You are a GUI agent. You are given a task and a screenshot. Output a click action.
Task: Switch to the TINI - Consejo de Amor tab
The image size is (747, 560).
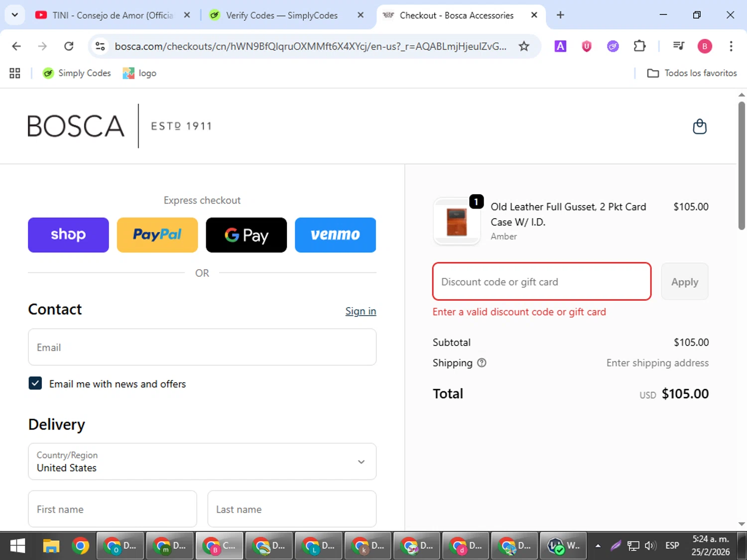113,15
